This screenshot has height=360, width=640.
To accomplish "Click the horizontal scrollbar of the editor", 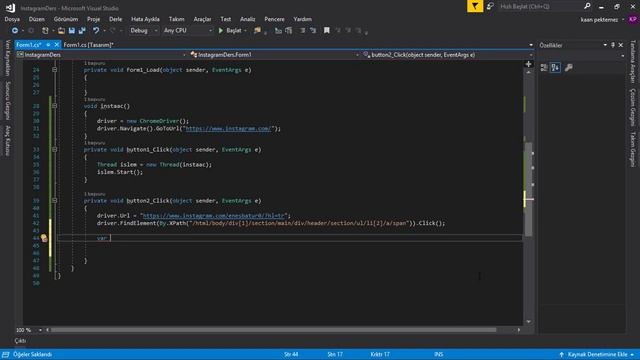I will (x=273, y=330).
